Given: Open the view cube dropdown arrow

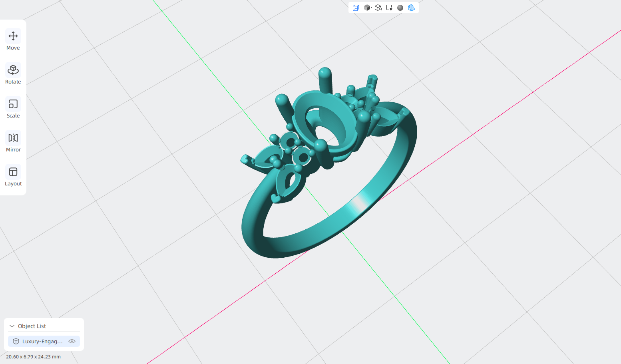Looking at the screenshot, I should pos(371,7).
